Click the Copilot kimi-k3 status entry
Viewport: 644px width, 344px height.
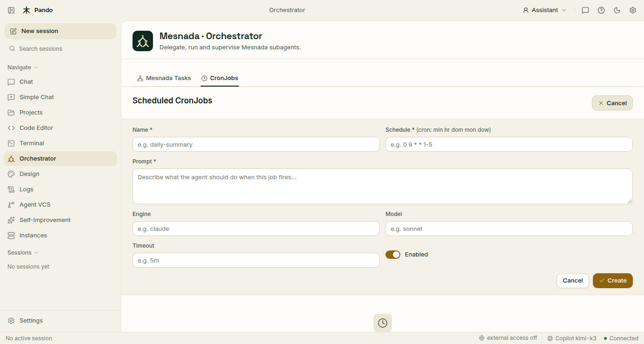click(571, 338)
